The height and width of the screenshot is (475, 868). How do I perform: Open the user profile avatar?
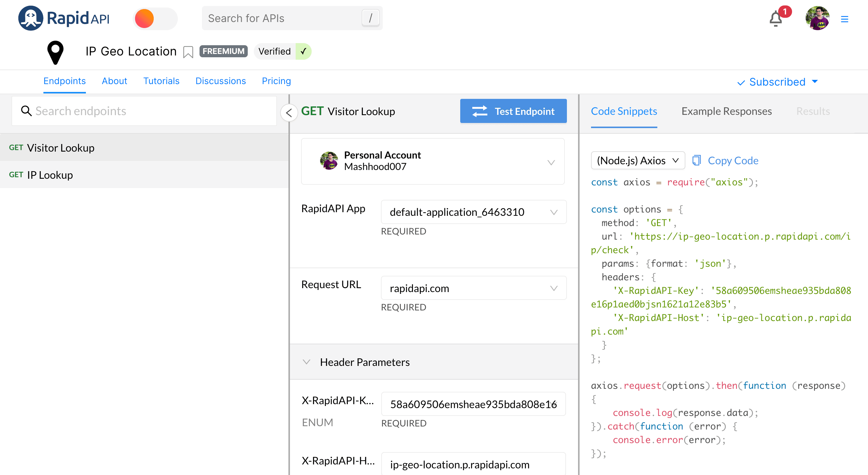coord(817,18)
